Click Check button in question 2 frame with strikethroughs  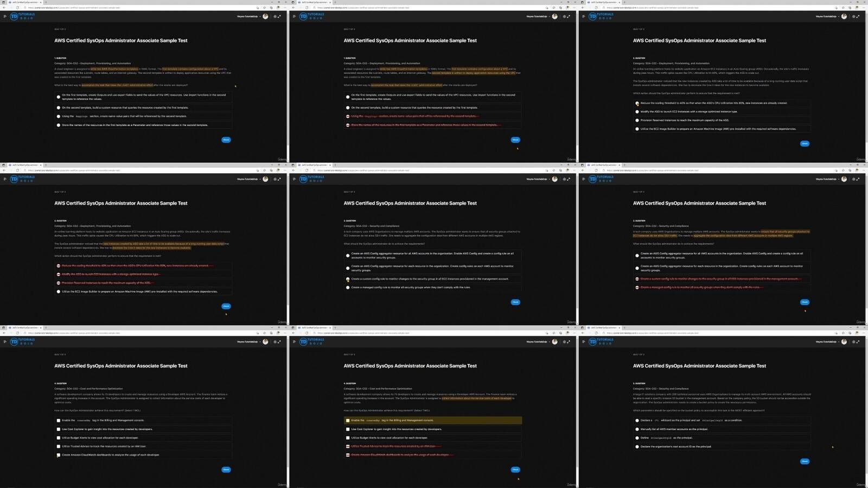226,306
